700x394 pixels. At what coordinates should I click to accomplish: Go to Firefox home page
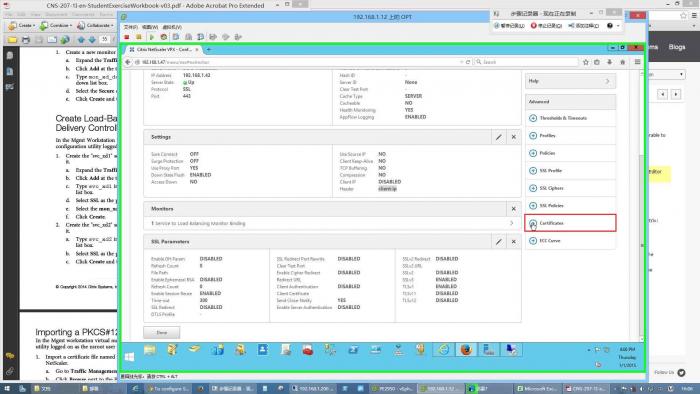[622, 62]
